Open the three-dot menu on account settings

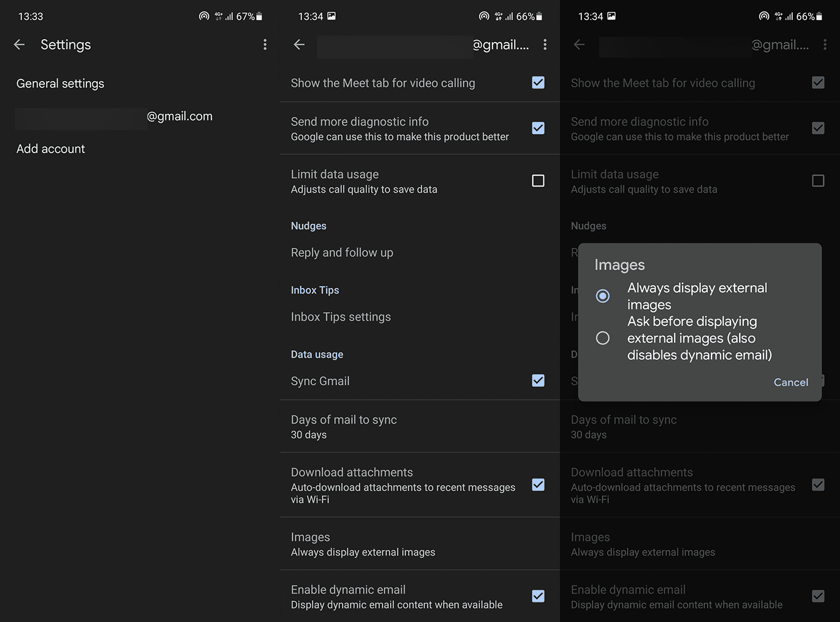click(545, 44)
